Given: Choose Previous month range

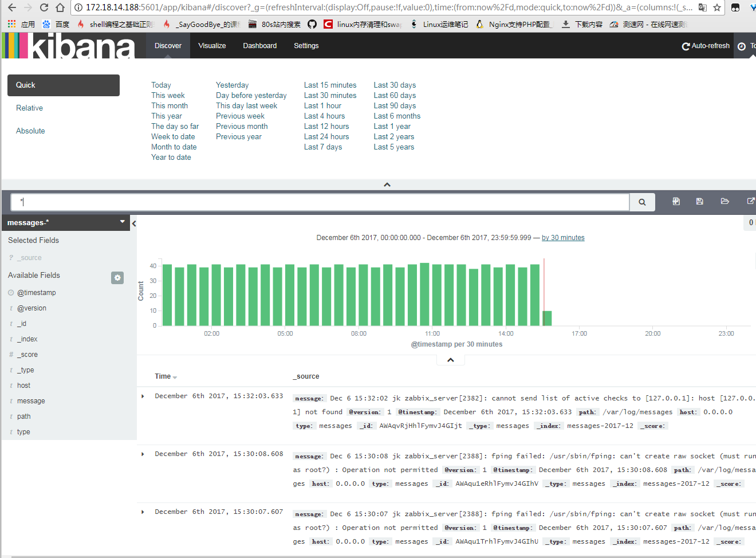Looking at the screenshot, I should point(242,127).
